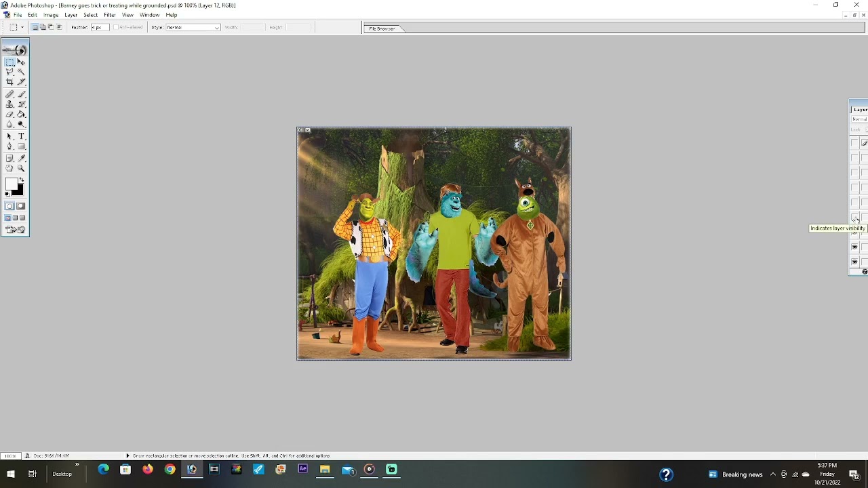Choose Add to Selection mode
Image resolution: width=868 pixels, height=488 pixels.
(x=43, y=27)
